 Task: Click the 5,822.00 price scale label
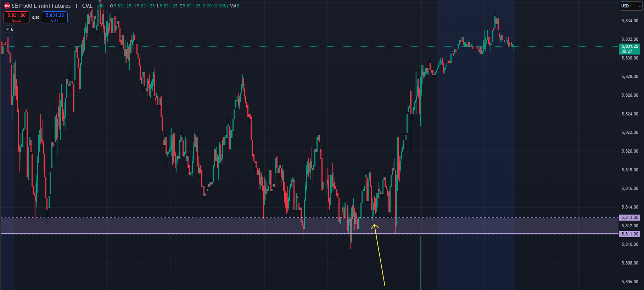click(x=630, y=132)
